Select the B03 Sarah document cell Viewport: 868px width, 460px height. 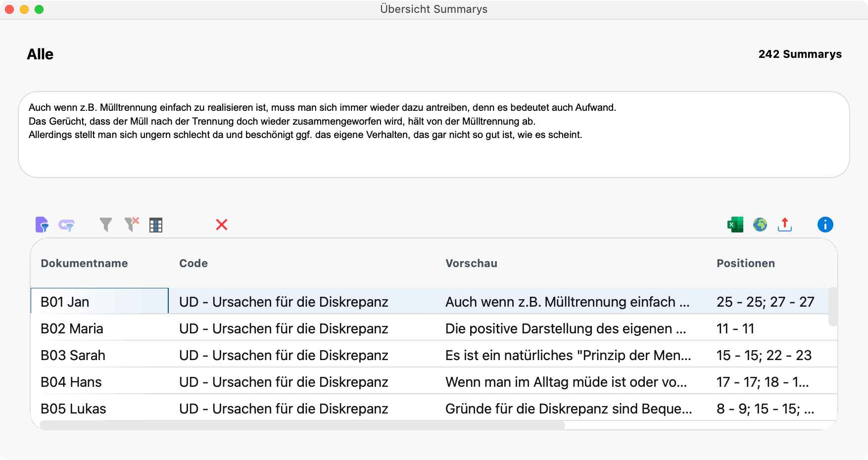pos(73,356)
